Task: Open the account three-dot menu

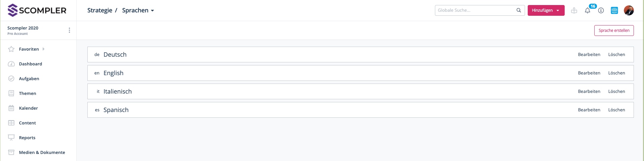Action: [x=69, y=30]
